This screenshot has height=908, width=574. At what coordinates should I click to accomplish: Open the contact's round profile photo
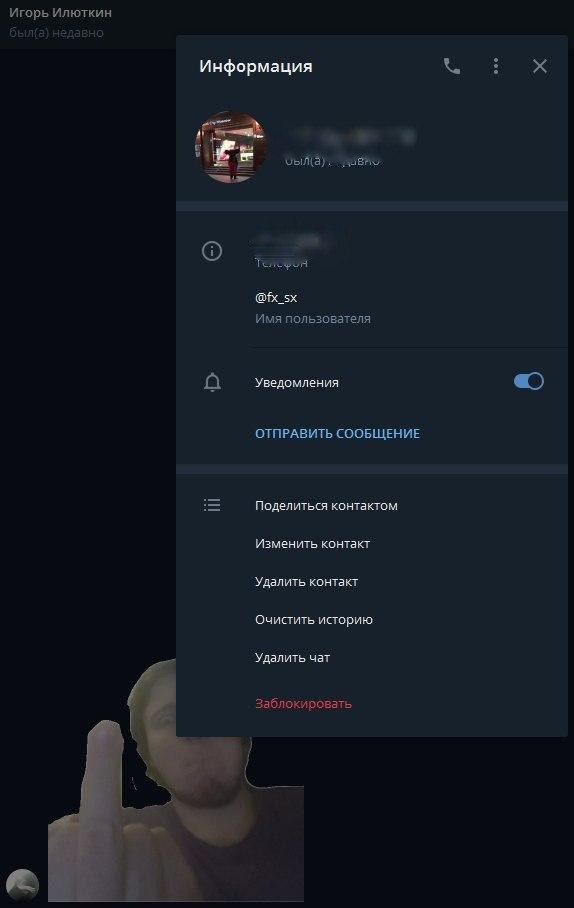(231, 147)
